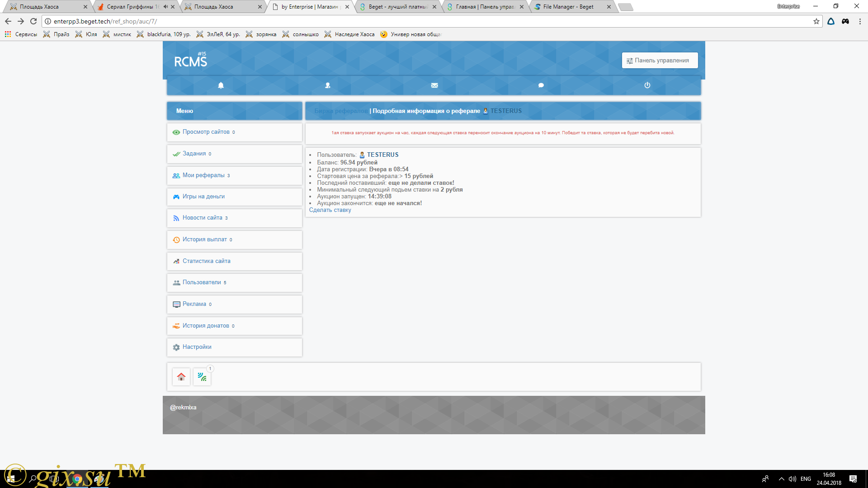Click Chrome icon in taskbar
Image resolution: width=868 pixels, height=488 pixels.
pos(77,479)
